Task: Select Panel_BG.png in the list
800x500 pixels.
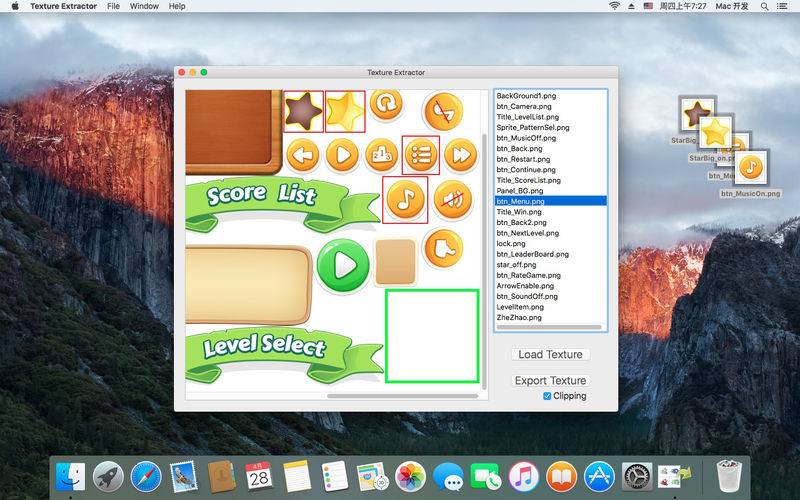Action: click(551, 190)
